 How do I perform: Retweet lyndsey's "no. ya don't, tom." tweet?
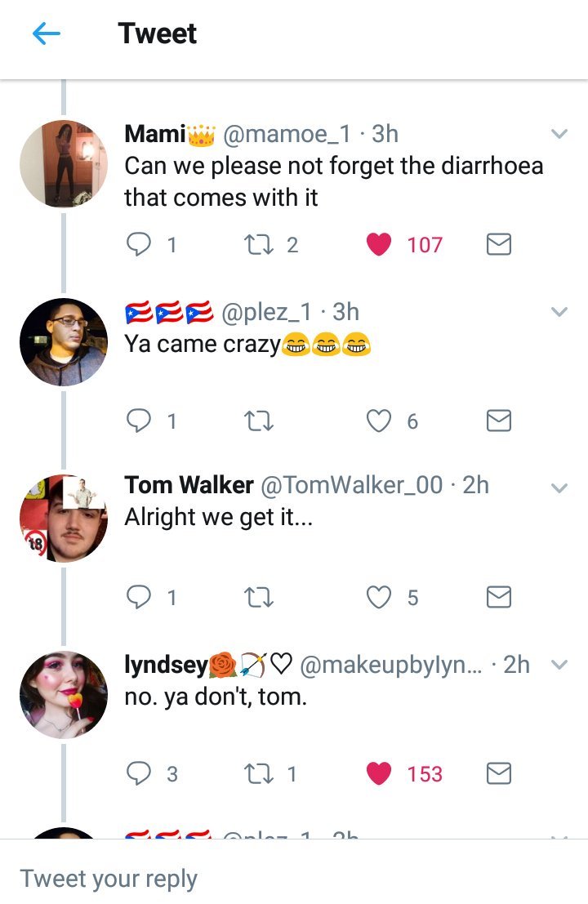click(x=259, y=773)
